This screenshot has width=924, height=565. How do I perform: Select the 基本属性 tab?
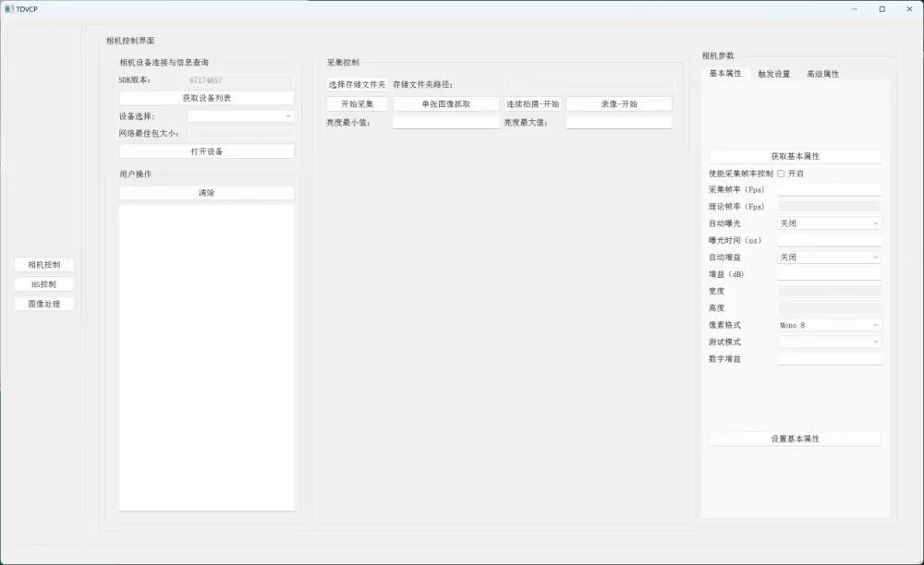point(725,74)
